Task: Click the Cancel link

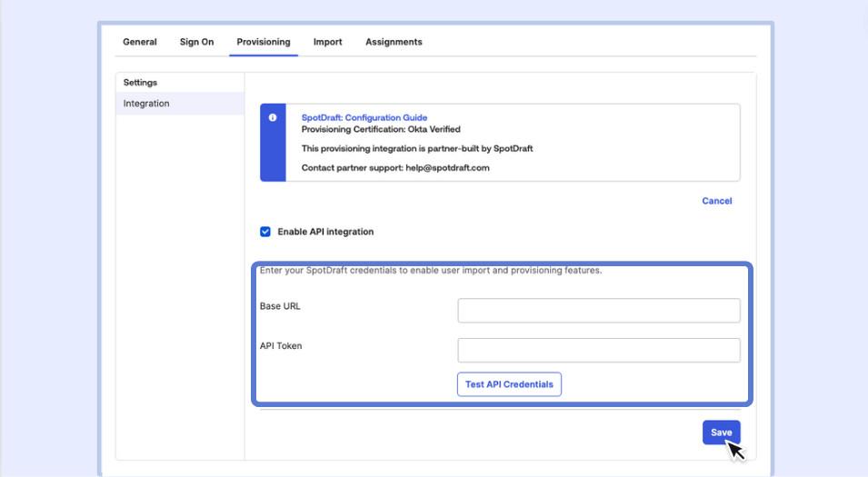Action: tap(717, 201)
